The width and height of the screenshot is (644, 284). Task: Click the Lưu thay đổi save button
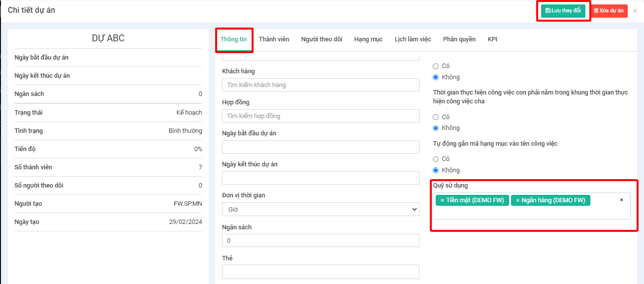pyautogui.click(x=563, y=11)
